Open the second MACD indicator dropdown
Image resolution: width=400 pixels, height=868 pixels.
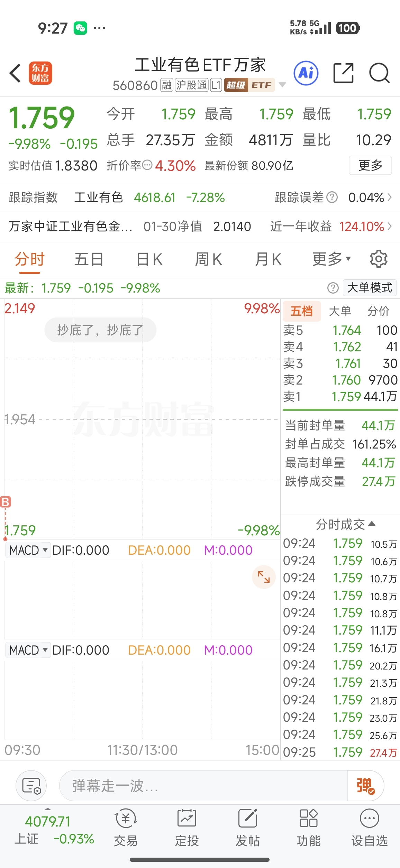(28, 650)
